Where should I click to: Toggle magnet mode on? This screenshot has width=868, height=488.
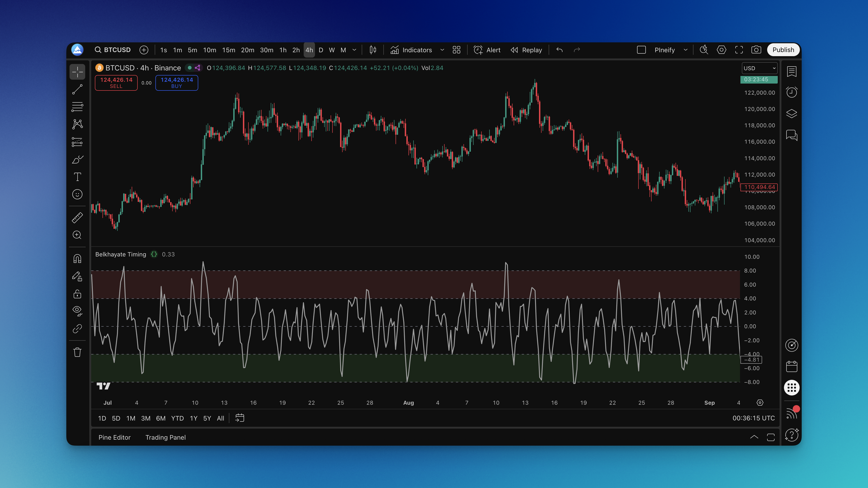(77, 259)
